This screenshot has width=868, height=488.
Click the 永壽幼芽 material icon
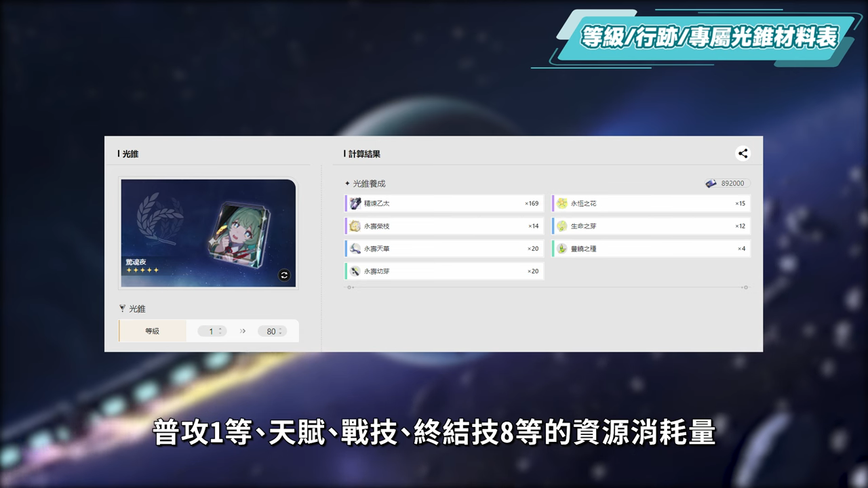[355, 271]
